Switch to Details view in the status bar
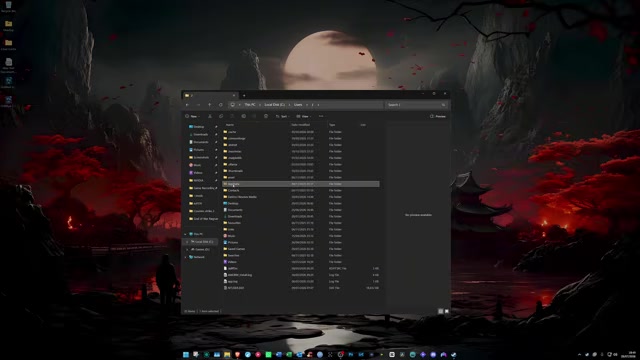This screenshot has width=640, height=360. [x=440, y=311]
